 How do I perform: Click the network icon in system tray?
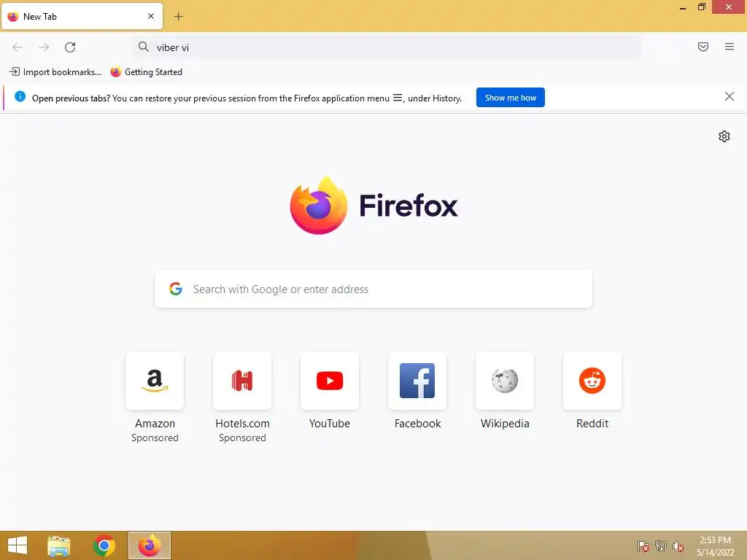point(661,546)
